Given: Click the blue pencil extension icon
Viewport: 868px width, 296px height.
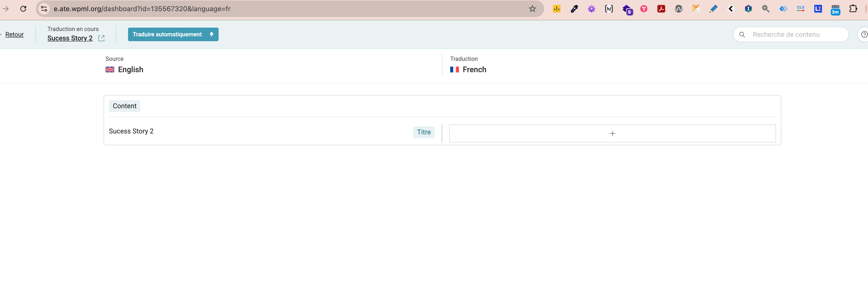Looking at the screenshot, I should (x=713, y=9).
